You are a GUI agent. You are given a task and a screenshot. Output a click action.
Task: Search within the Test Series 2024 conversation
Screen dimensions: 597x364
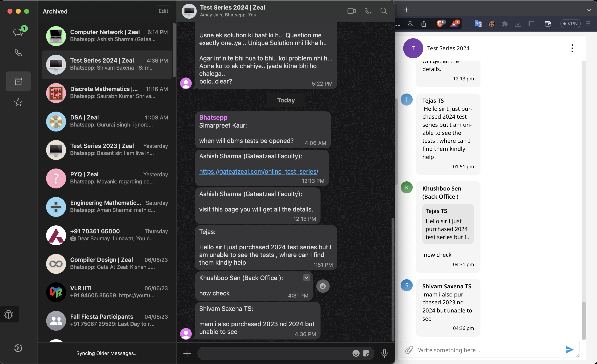[x=384, y=11]
